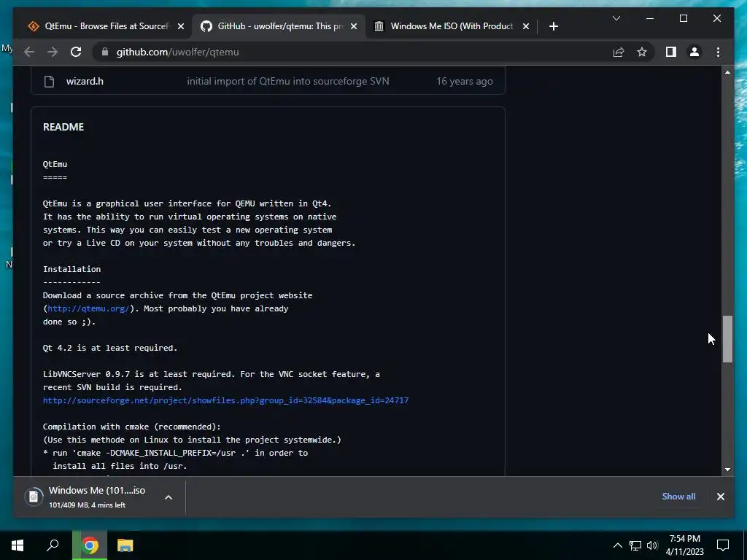Viewport: 747px width, 560px height.
Task: Click the README heading
Action: (63, 127)
